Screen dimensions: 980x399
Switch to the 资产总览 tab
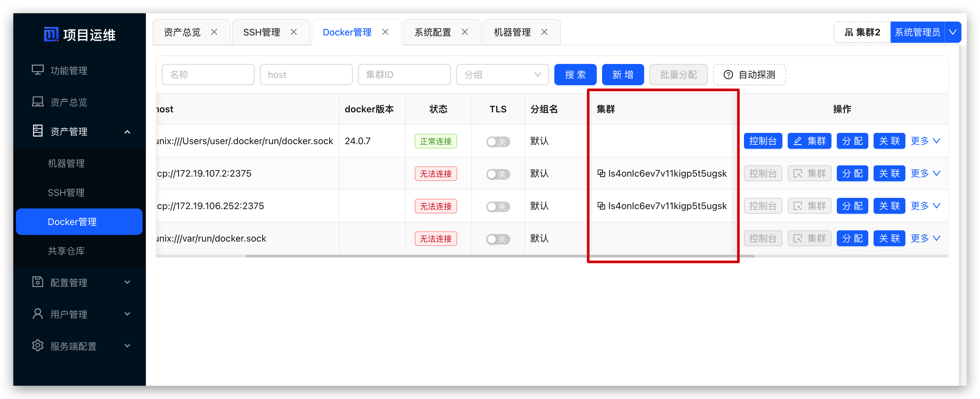coord(182,32)
